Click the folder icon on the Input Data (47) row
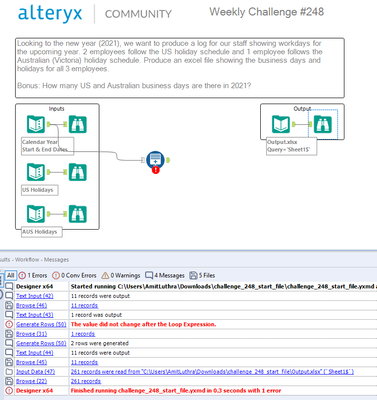The image size is (377, 400). coord(9,372)
